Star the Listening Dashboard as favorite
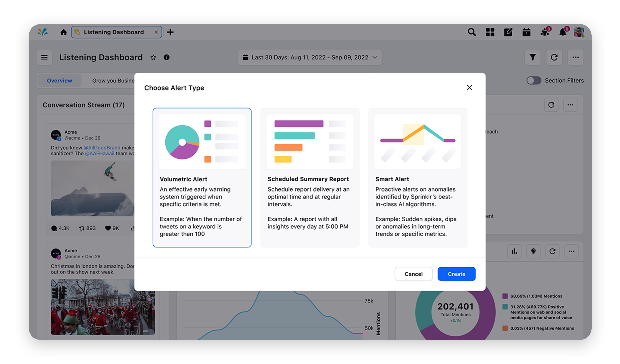This screenshot has width=620, height=364. (x=153, y=58)
